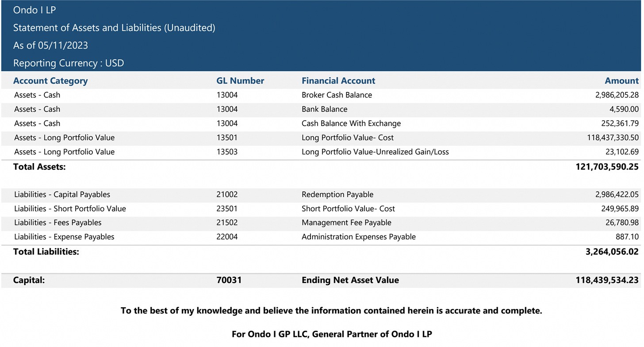Click the Long Portfolio Value- Cost account
The height and width of the screenshot is (347, 644).
click(x=347, y=137)
